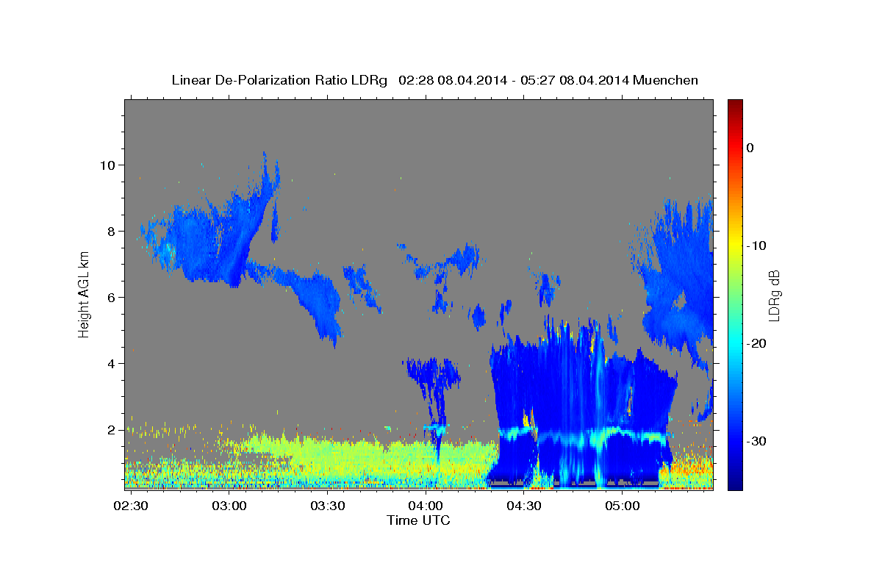Click the '03:30' time tick label
Viewport: 882px width, 588px height.
pyautogui.click(x=327, y=506)
